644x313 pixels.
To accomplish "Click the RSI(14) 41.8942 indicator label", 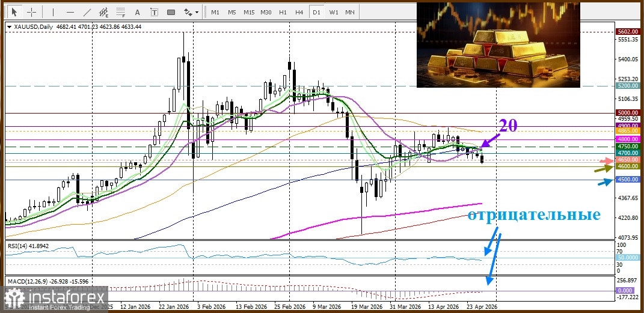I will (29, 245).
